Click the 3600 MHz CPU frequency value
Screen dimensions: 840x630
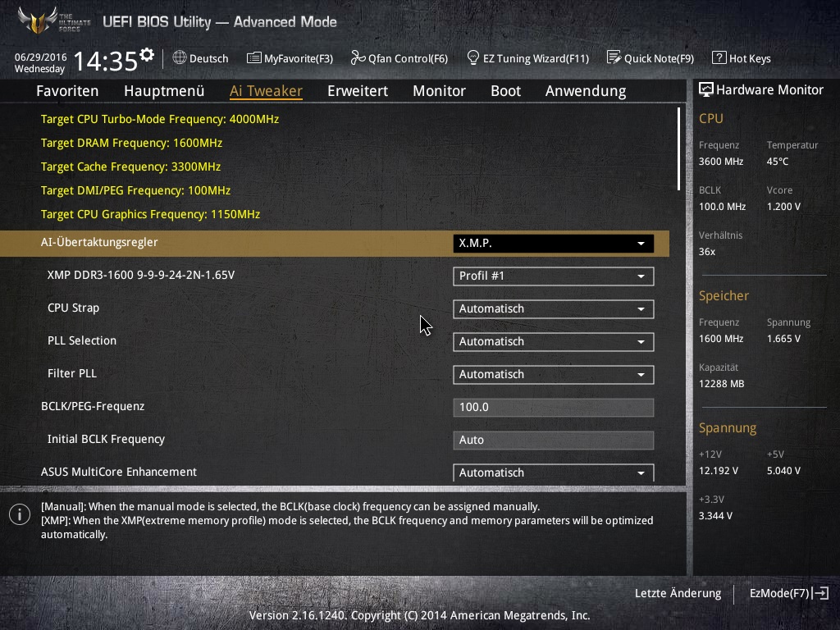[720, 162]
